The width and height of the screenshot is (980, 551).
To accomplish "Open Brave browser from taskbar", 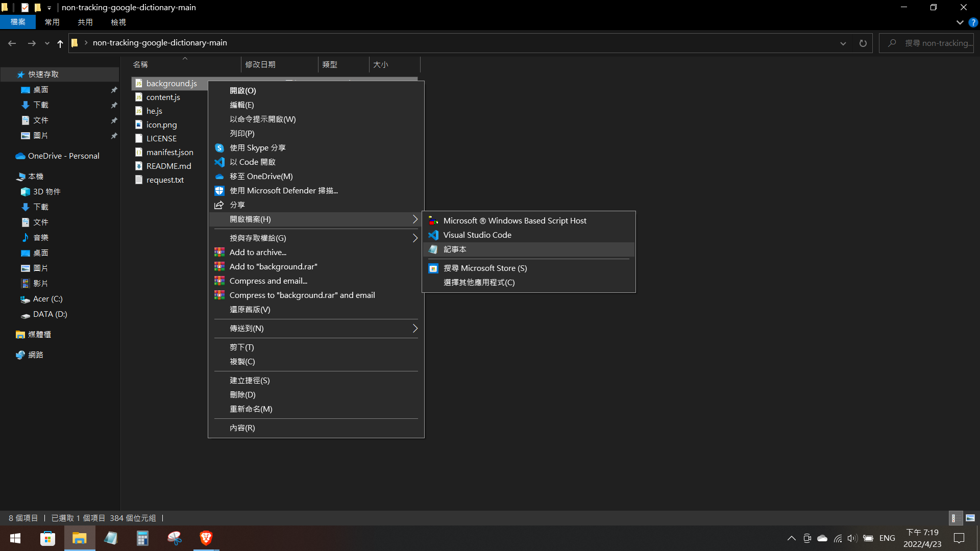I will coord(206,538).
